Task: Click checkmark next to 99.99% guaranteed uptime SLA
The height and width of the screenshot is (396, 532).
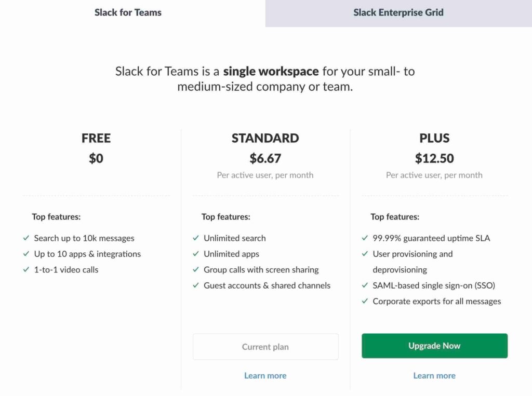Action: click(x=365, y=238)
